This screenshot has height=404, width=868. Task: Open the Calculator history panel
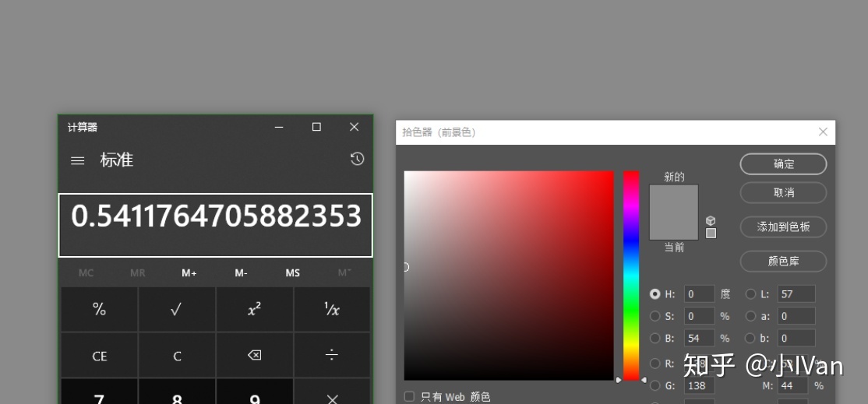[357, 159]
